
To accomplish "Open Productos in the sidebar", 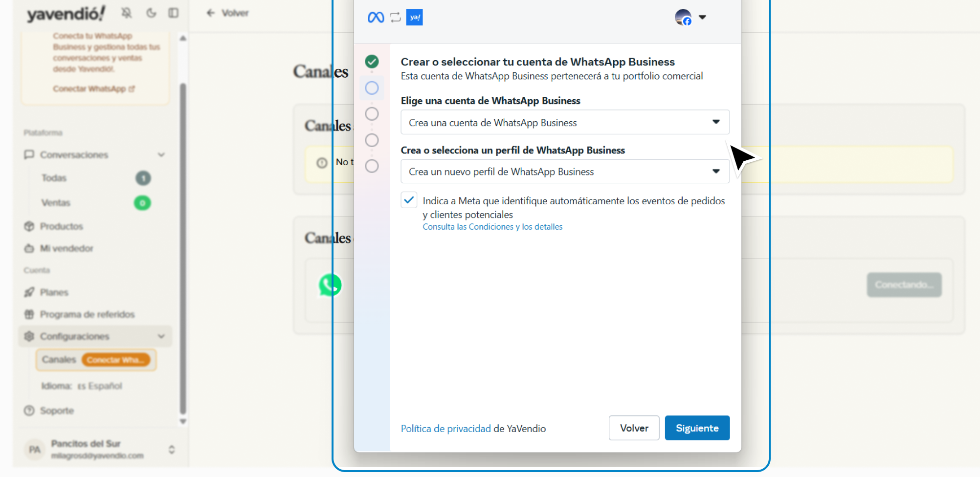I will point(62,226).
